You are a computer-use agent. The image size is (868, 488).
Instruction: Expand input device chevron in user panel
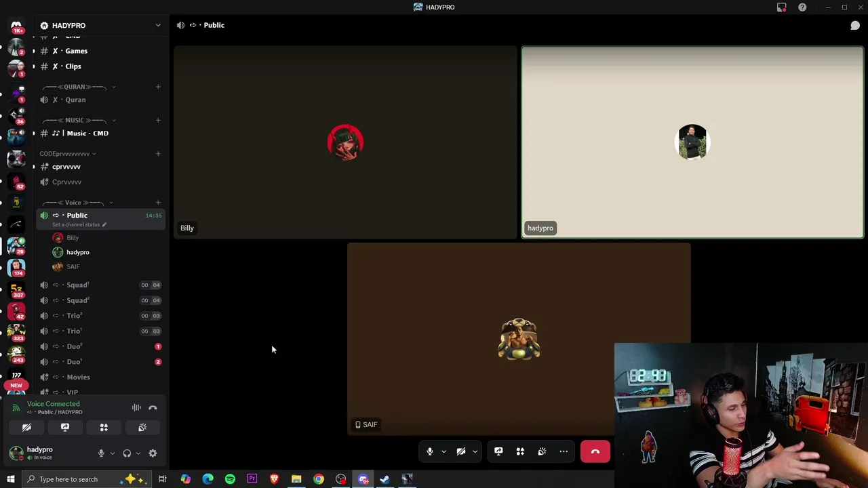112,453
